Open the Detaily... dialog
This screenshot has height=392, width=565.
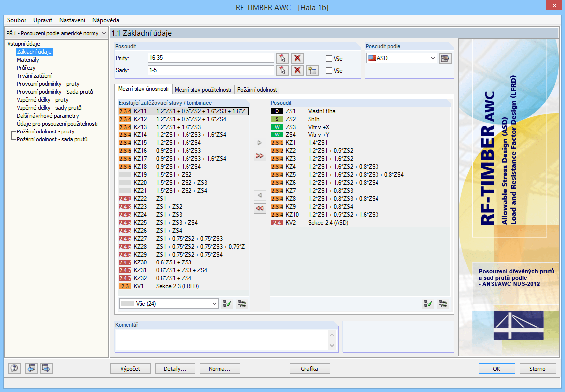tap(175, 369)
